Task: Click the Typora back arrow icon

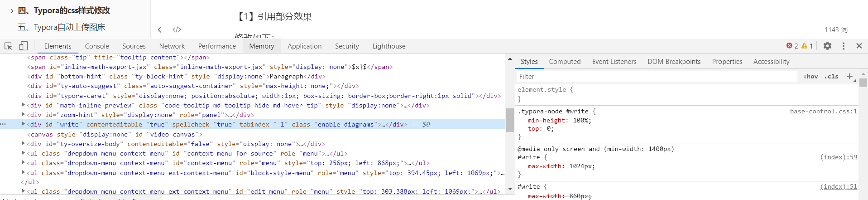Action: pos(159,29)
